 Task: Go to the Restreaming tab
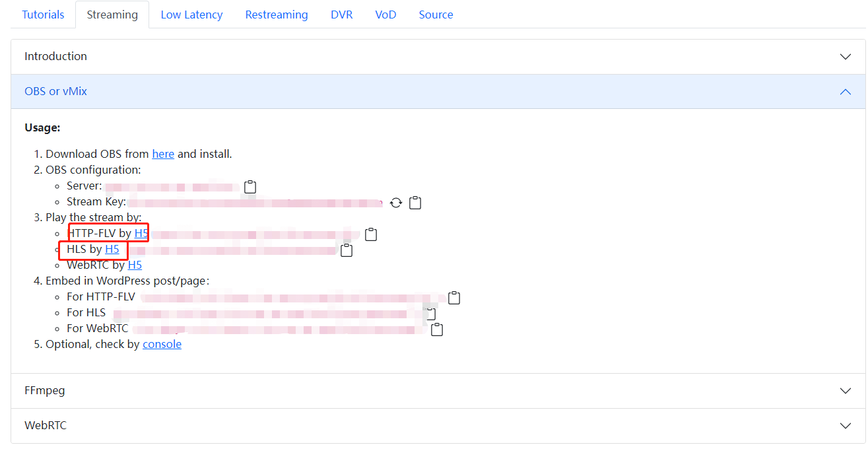pos(277,15)
